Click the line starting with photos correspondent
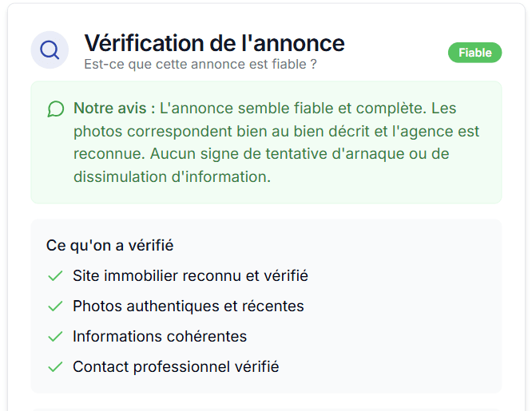The image size is (532, 411). point(276,131)
